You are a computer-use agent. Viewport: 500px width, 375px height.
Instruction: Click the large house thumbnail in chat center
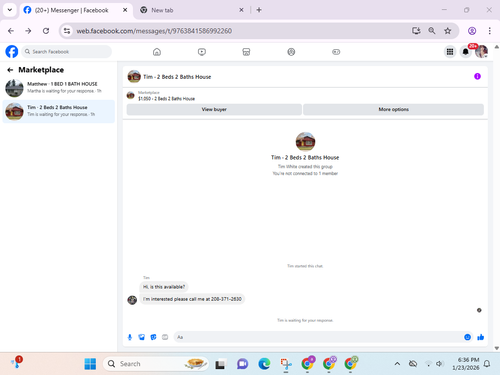point(305,142)
